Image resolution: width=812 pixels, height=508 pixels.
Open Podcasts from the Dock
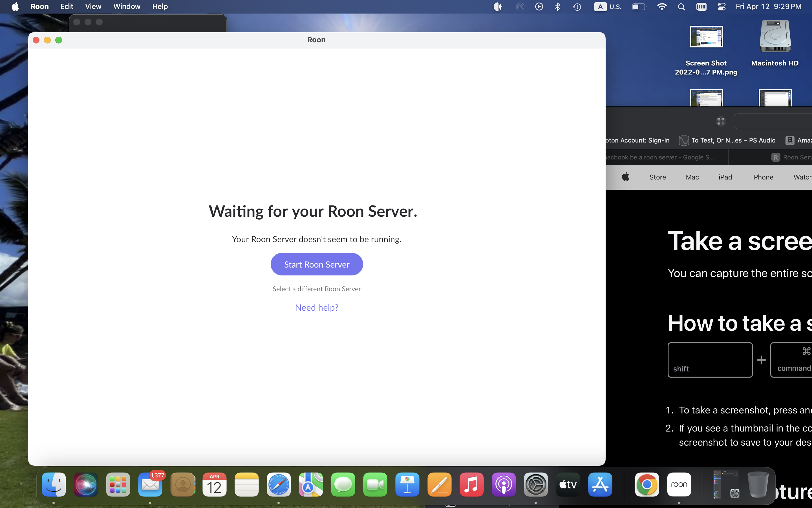(x=504, y=485)
